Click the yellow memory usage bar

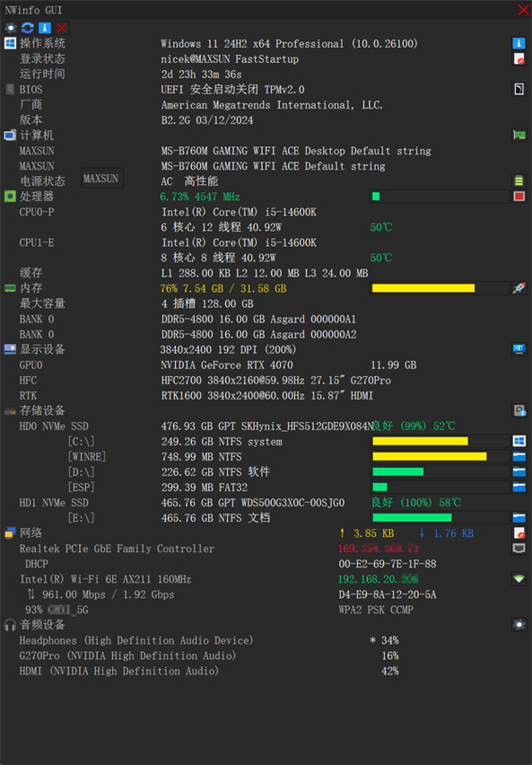click(x=440, y=288)
